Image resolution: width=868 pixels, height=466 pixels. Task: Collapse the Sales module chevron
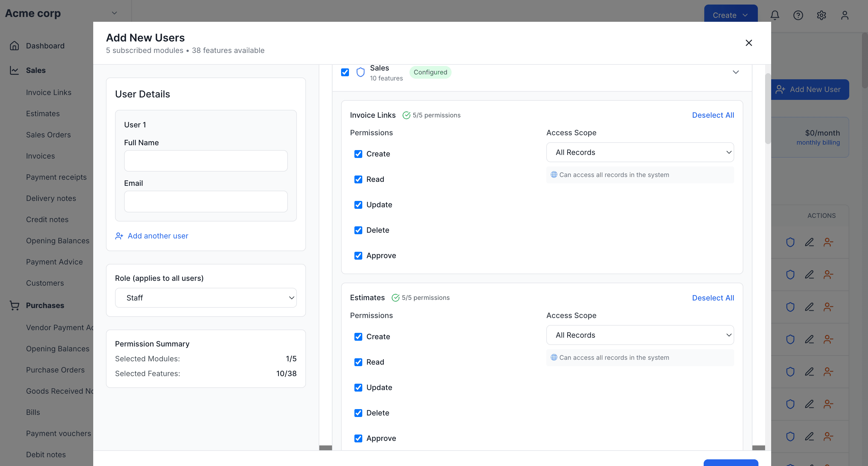point(735,72)
